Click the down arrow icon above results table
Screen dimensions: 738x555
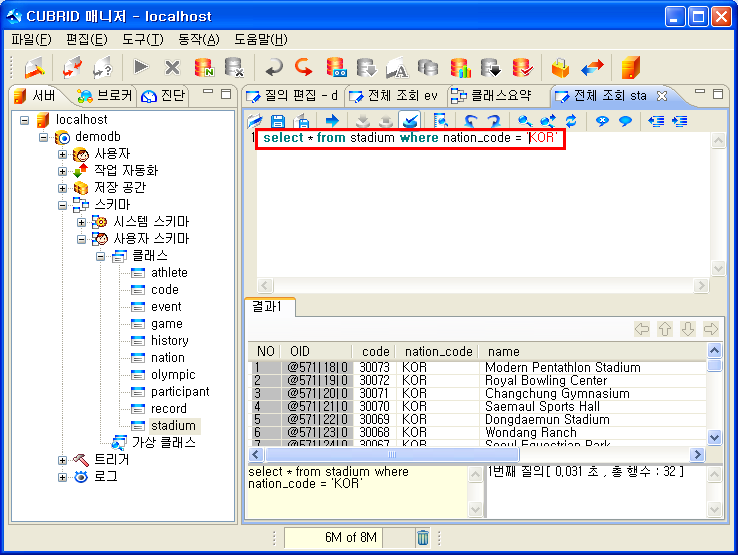[x=688, y=329]
